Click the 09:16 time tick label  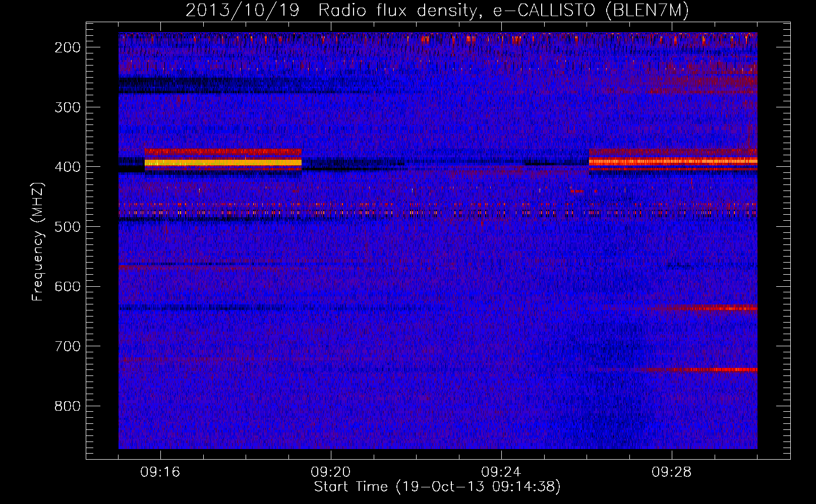(160, 472)
